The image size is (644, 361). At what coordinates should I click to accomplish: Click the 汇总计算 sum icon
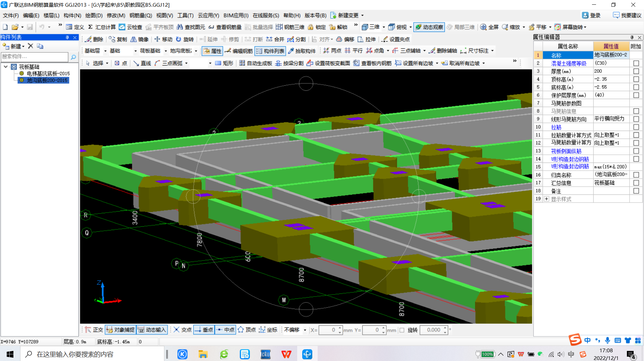[x=90, y=27]
